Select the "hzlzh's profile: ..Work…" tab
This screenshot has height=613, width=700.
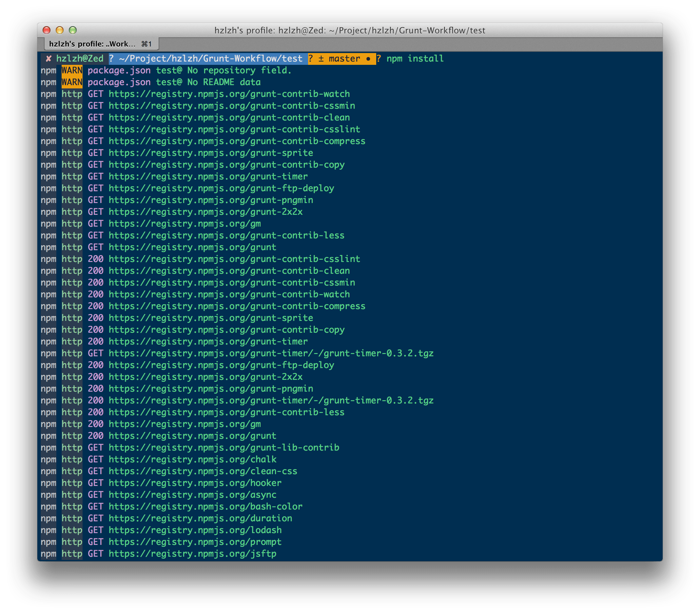click(101, 44)
